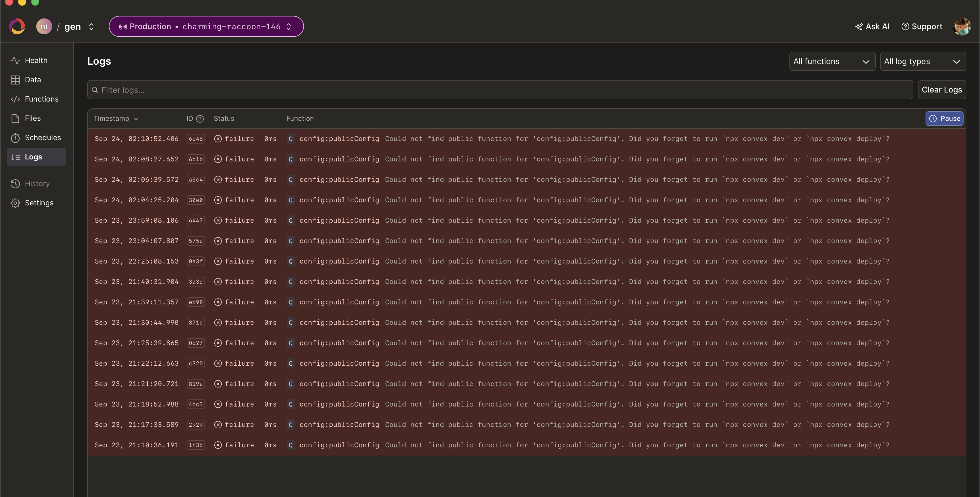Sort by the Timestamp column header
980x497 pixels.
[x=116, y=118]
